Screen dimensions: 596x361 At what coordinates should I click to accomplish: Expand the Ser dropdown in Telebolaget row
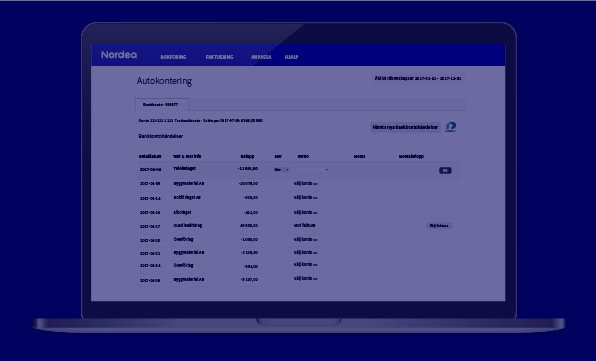(282, 169)
